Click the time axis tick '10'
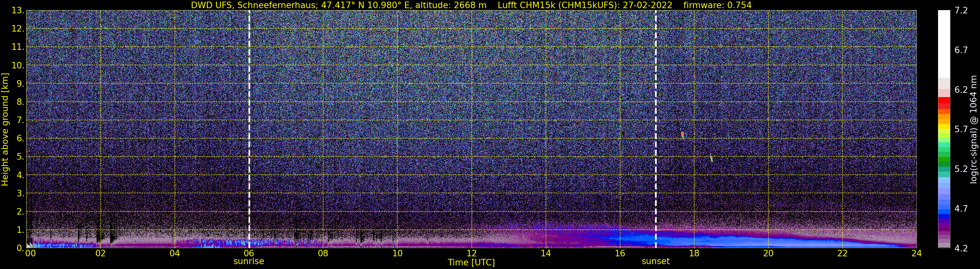The width and height of the screenshot is (980, 269). [397, 254]
